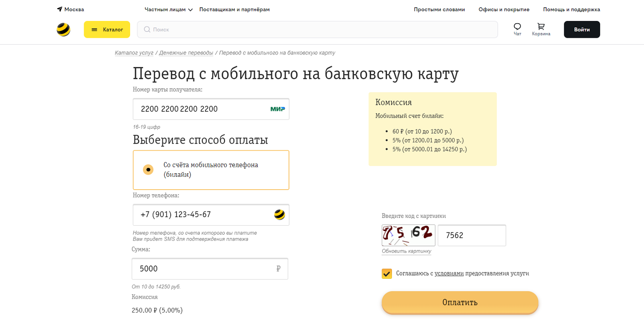This screenshot has width=644, height=335.
Task: Click the page title Перевод с мобильного
Action: pyautogui.click(x=296, y=73)
